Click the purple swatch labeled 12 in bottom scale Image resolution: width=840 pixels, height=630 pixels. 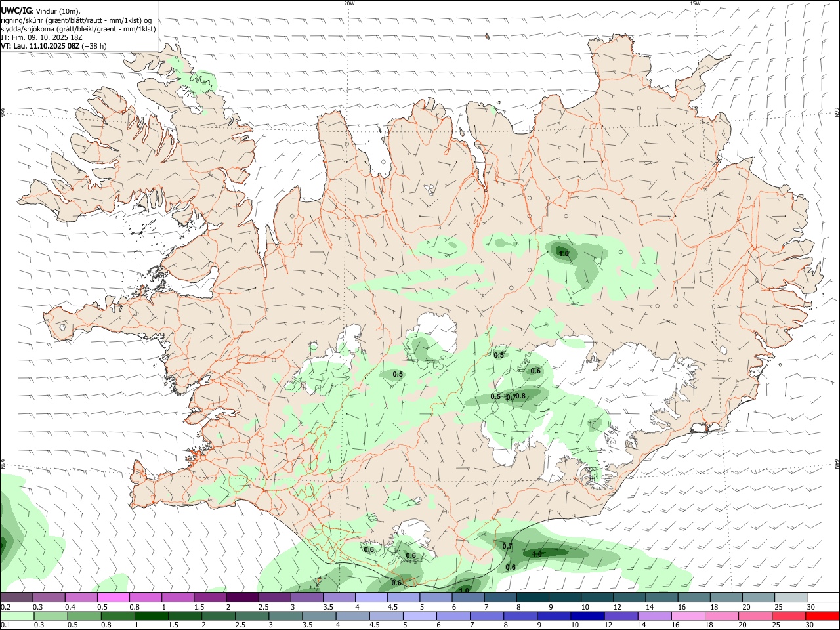[x=621, y=616]
